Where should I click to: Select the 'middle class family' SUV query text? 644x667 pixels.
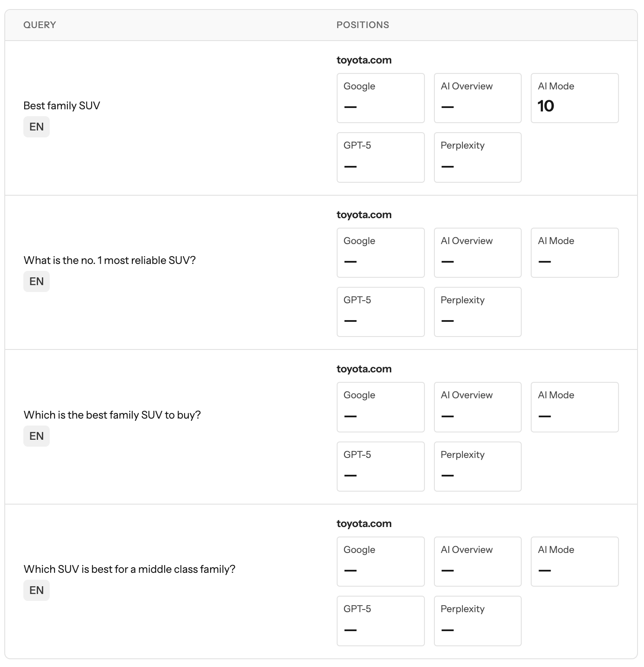[x=130, y=569]
